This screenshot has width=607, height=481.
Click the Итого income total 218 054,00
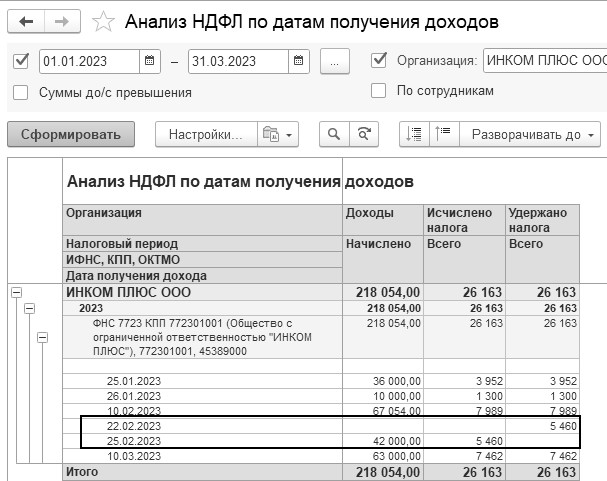pyautogui.click(x=388, y=472)
